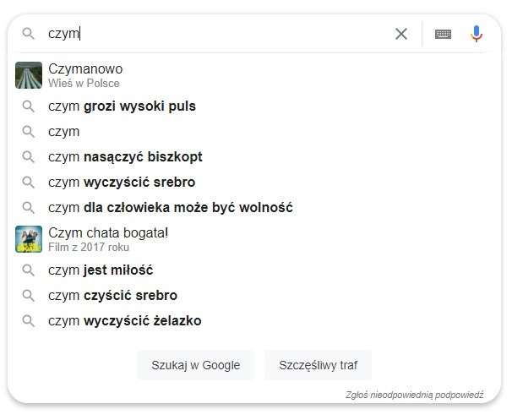Click the search icon beside czym jest miłość
Screen dimensions: 512x420
(29, 270)
